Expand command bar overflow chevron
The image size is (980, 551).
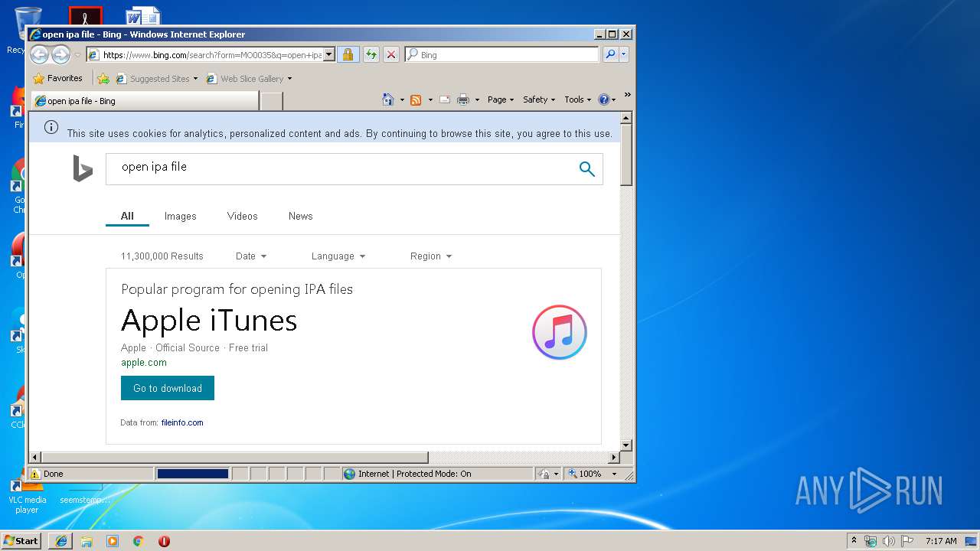[627, 95]
